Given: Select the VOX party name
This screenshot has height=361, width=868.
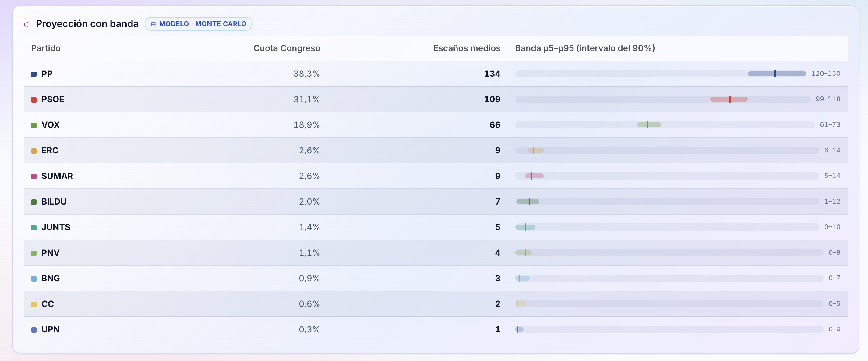Looking at the screenshot, I should pyautogui.click(x=51, y=125).
